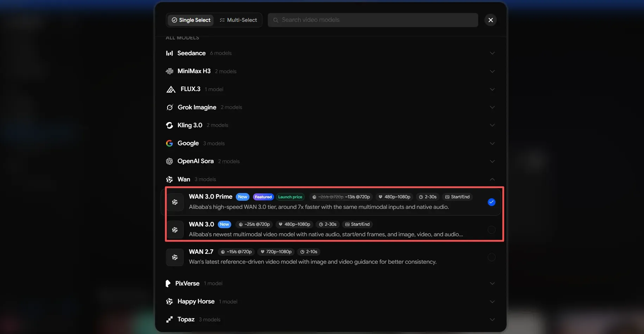Click the Wan group logo icon
The image size is (644, 334).
point(170,179)
